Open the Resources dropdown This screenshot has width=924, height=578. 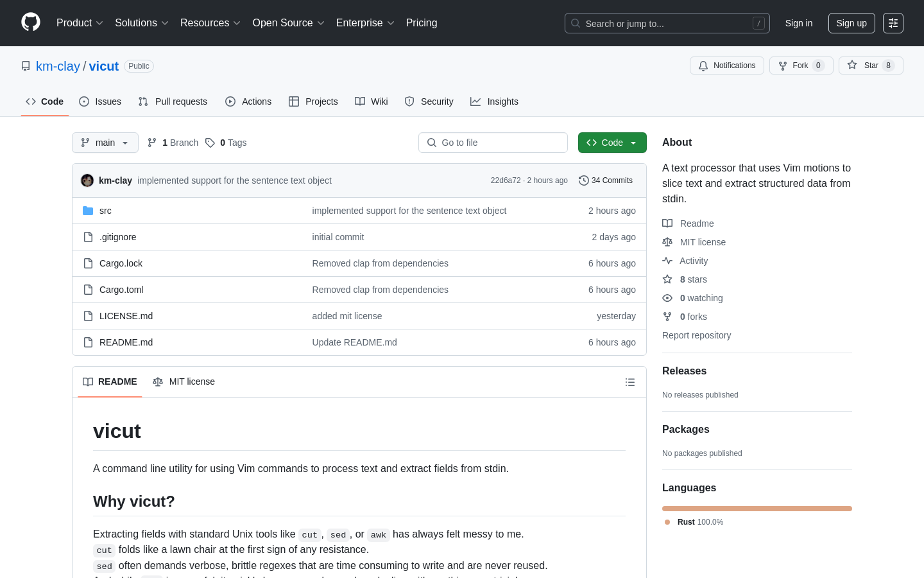pyautogui.click(x=210, y=23)
